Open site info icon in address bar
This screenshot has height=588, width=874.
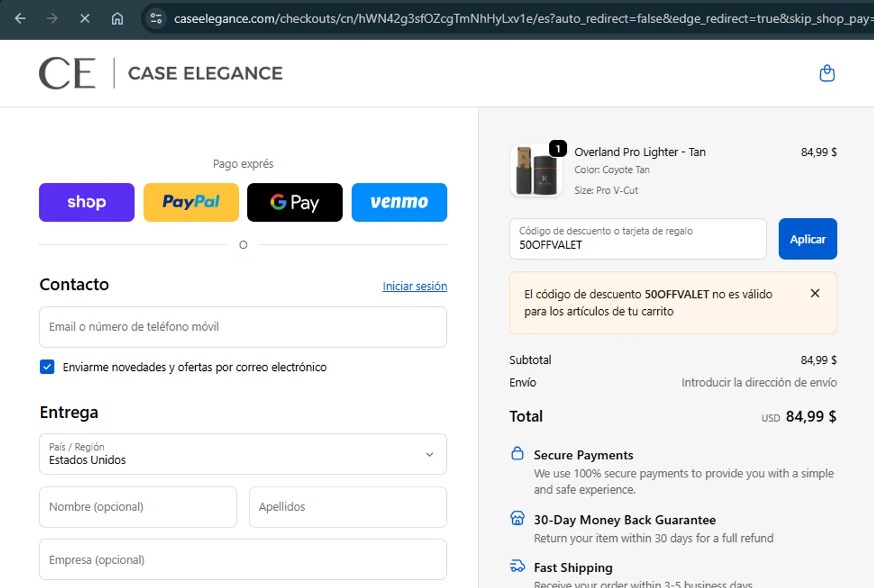coord(156,19)
